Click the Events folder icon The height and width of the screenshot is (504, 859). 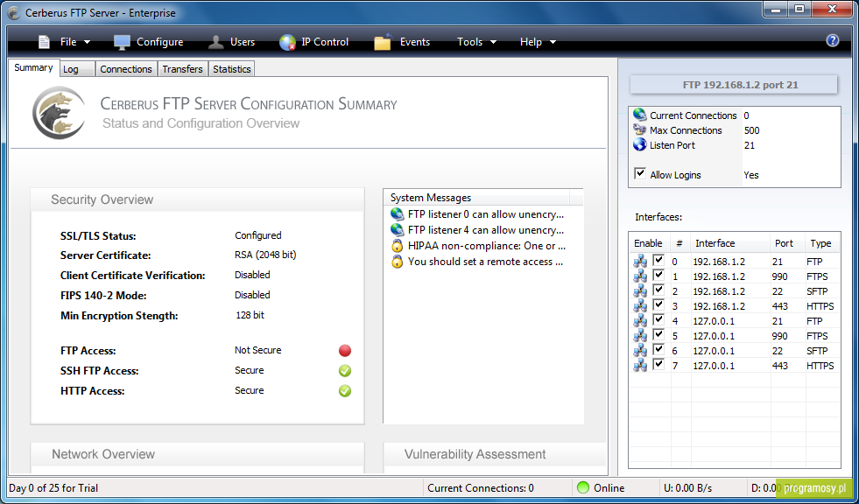pos(383,42)
